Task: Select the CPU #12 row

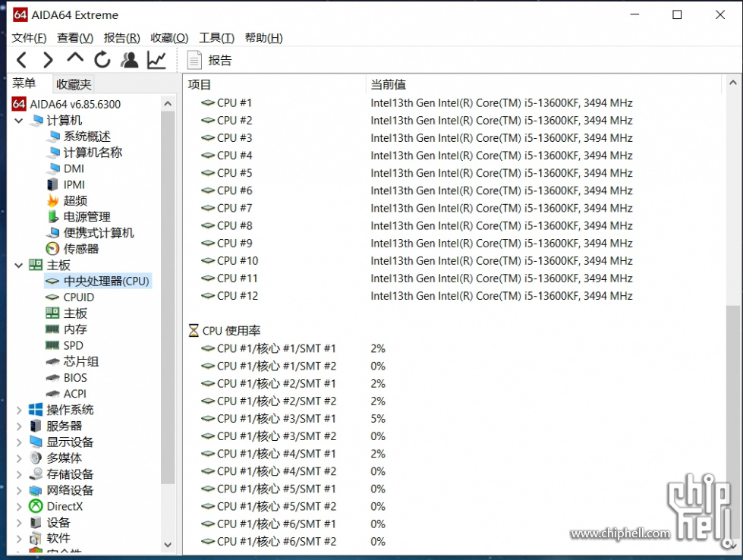Action: click(417, 296)
